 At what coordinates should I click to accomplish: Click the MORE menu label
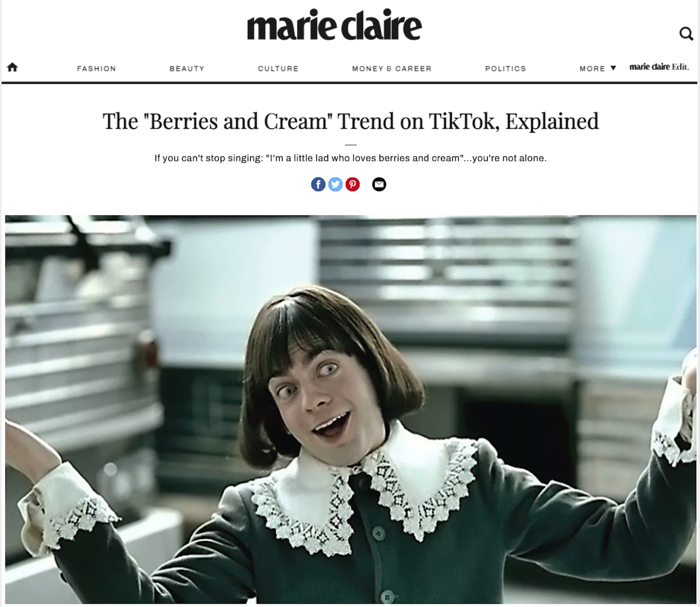click(x=592, y=69)
